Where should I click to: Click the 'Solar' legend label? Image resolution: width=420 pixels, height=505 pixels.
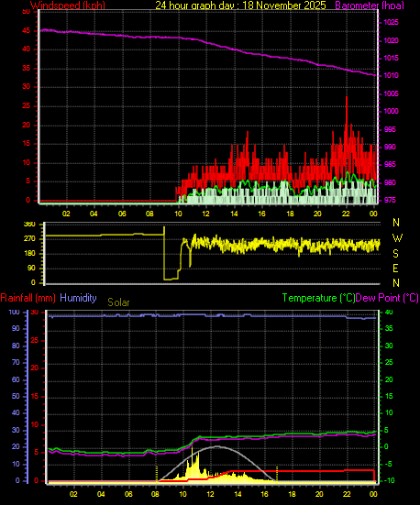pos(118,302)
